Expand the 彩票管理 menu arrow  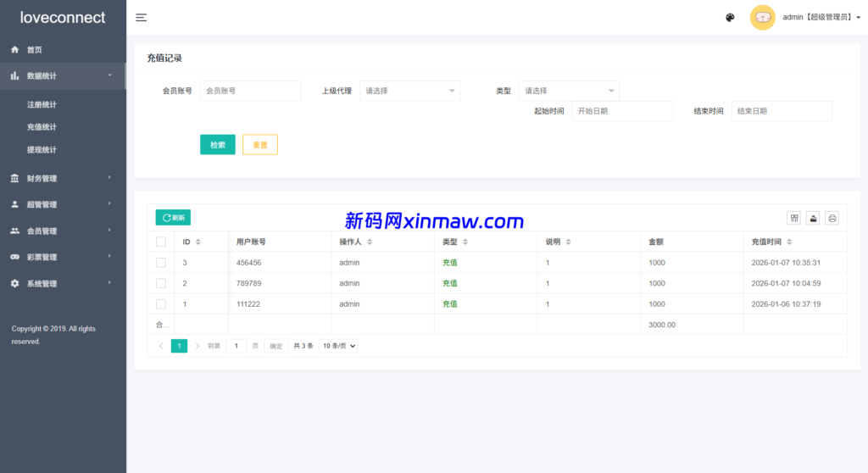109,257
